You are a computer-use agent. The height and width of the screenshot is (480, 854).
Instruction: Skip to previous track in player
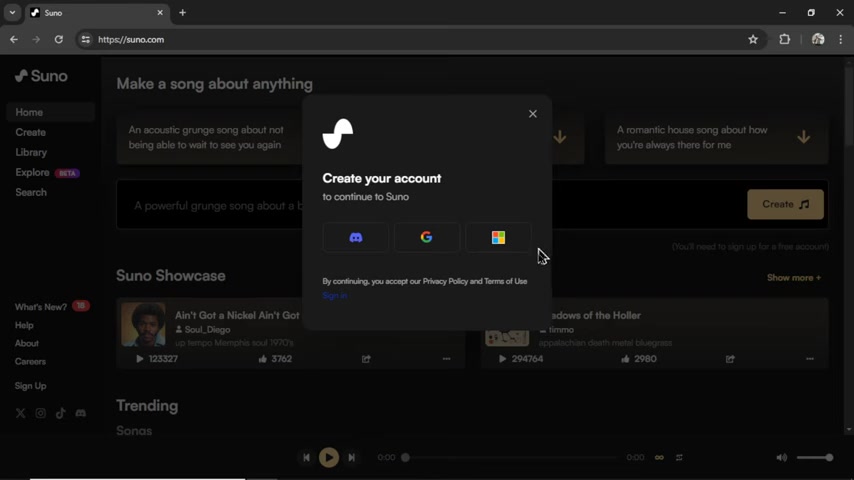(307, 458)
